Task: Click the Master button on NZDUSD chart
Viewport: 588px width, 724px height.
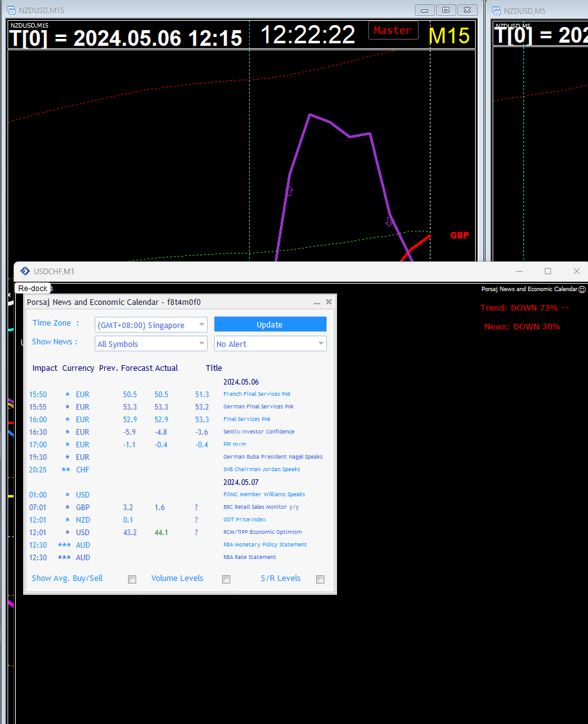Action: 393,31
